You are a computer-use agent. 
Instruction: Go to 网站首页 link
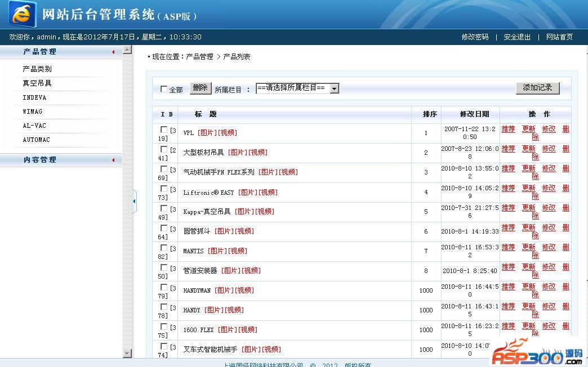[x=559, y=37]
